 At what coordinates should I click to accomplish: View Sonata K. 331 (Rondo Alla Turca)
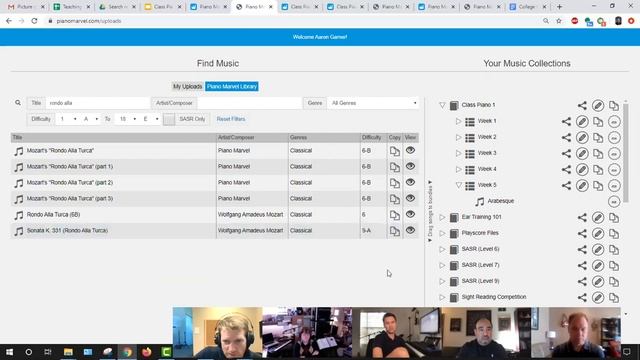(410, 230)
